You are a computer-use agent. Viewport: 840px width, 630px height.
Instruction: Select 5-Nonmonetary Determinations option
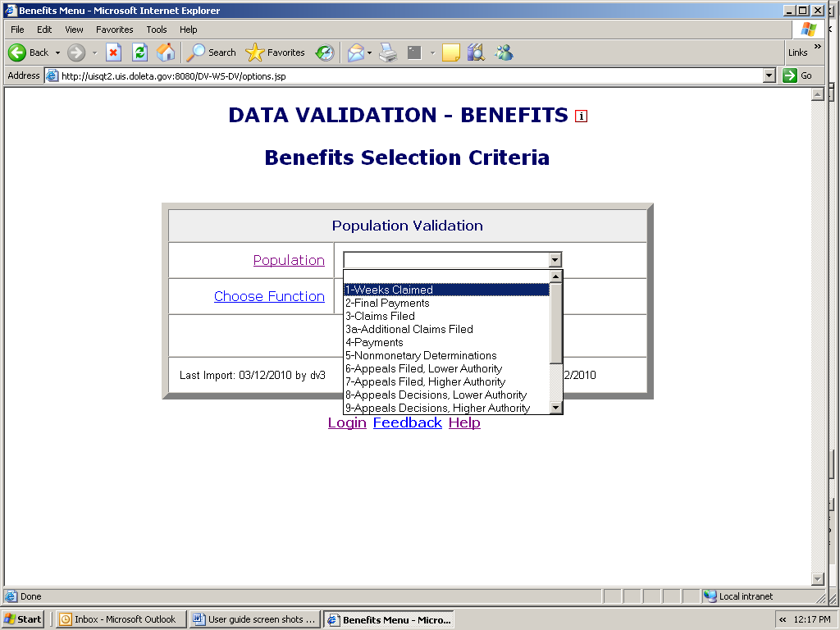point(447,356)
